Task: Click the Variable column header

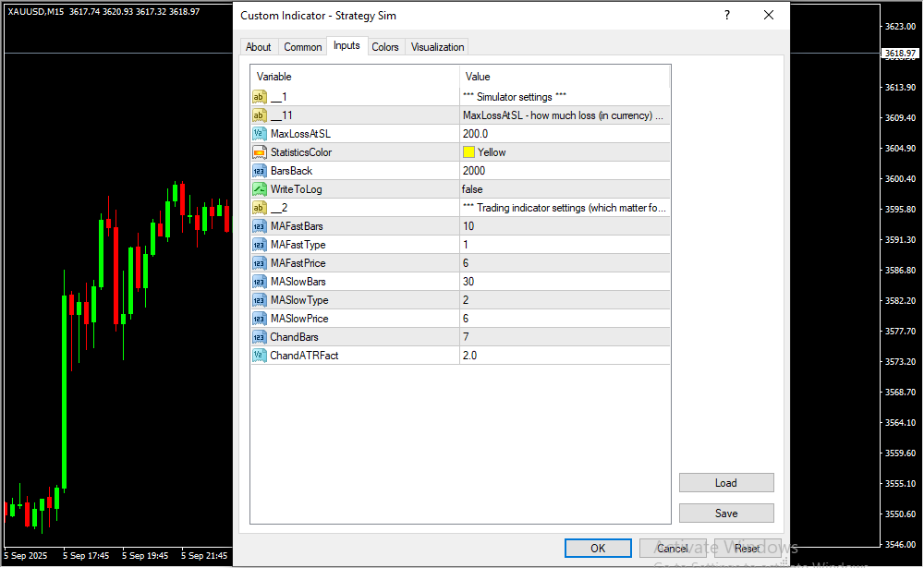Action: tap(355, 77)
